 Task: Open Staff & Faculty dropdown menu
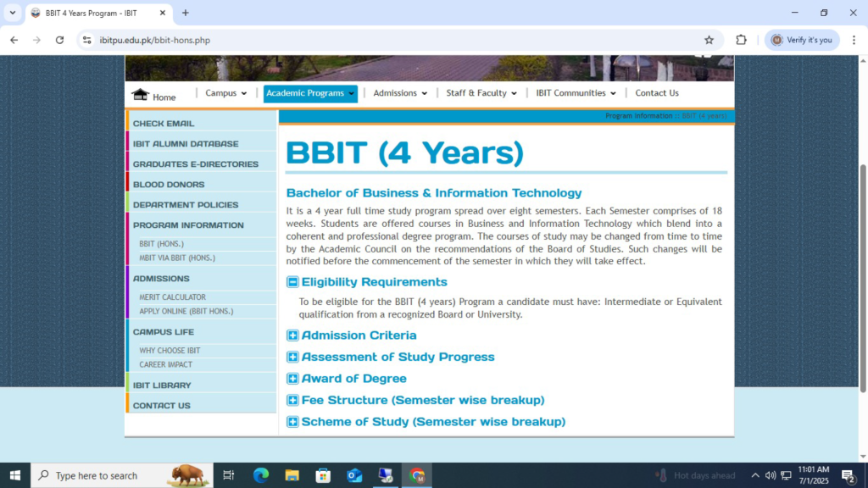tap(481, 93)
